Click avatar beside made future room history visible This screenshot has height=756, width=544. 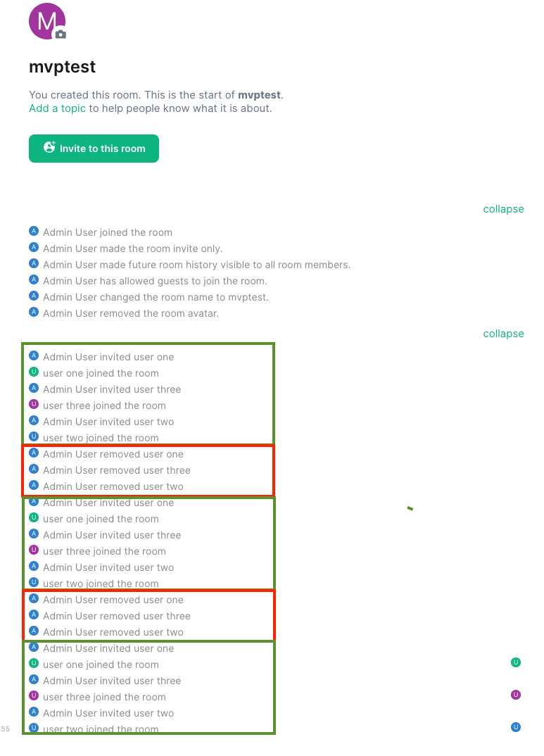(x=34, y=263)
